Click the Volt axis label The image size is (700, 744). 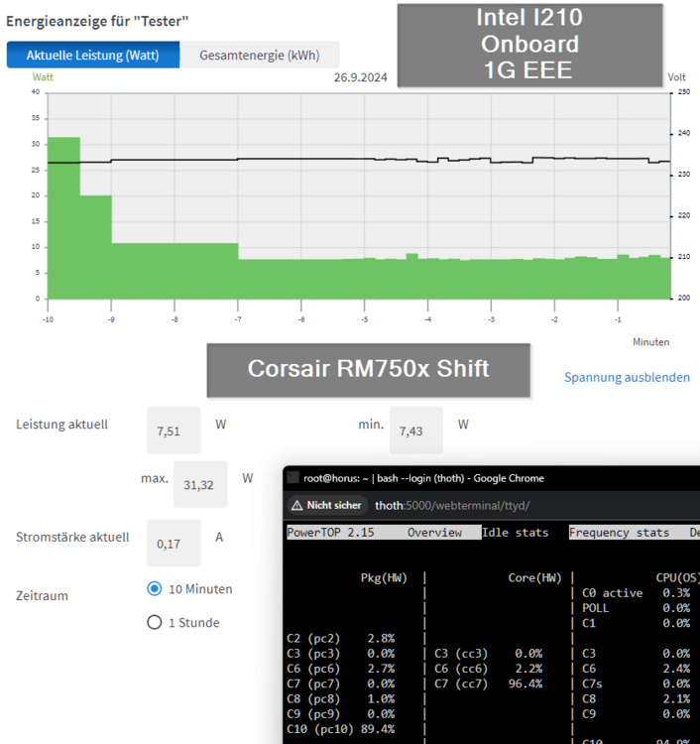pyautogui.click(x=677, y=76)
